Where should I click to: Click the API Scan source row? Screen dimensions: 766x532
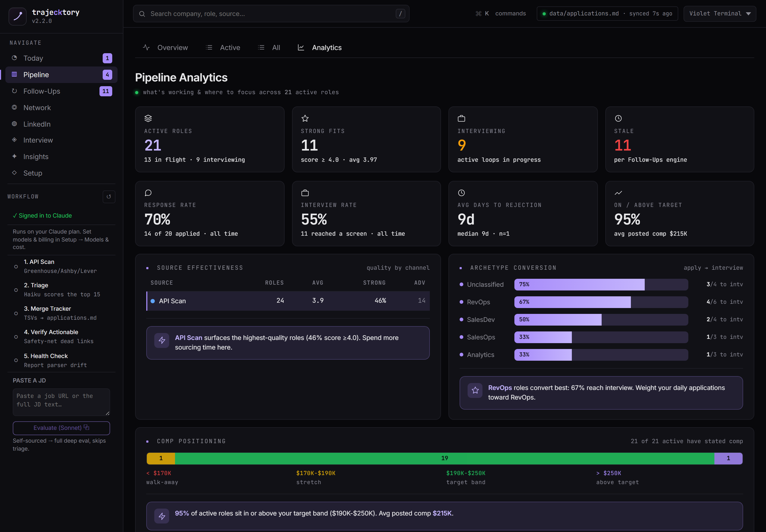[x=288, y=301]
